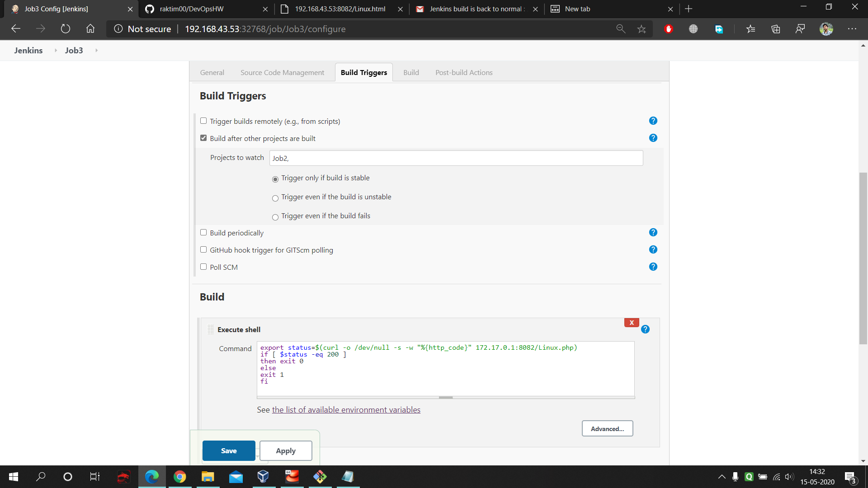Open the browser home page
Screen dimensions: 868x488
coord(90,29)
